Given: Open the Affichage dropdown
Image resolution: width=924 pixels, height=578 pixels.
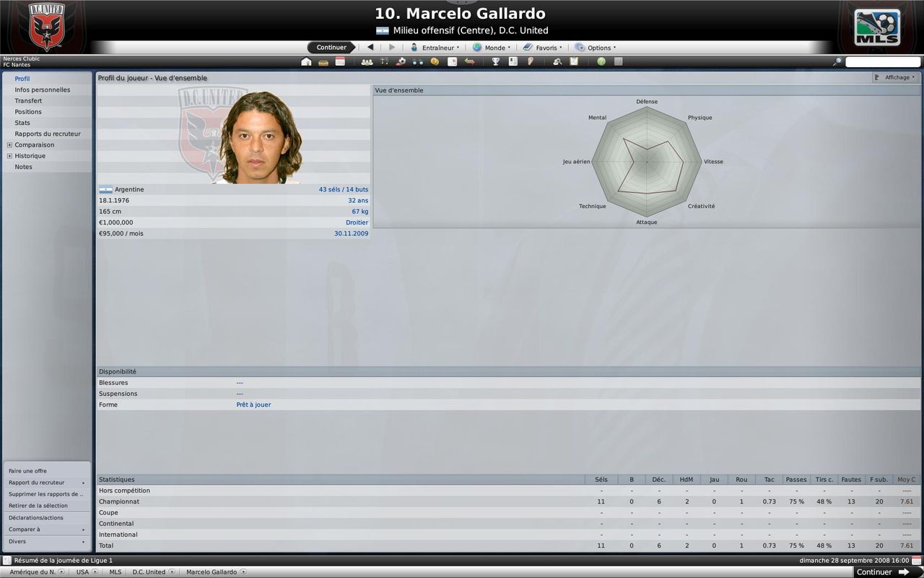Looking at the screenshot, I should 894,77.
